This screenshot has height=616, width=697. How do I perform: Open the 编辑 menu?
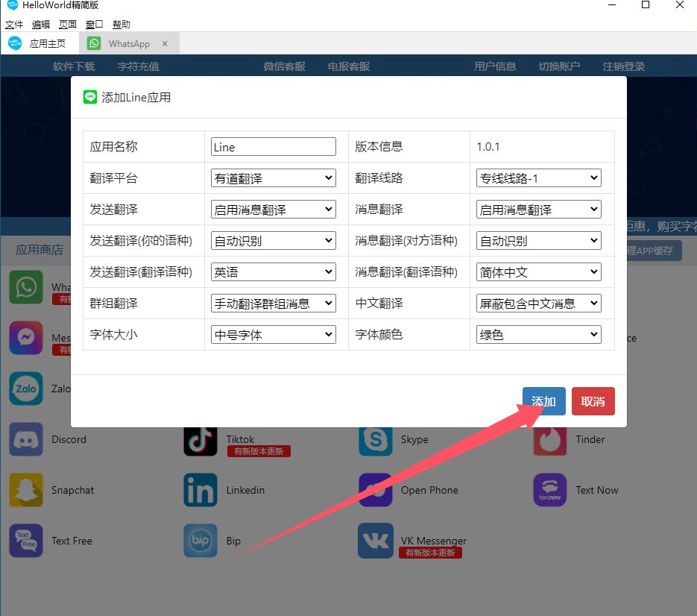click(x=41, y=25)
